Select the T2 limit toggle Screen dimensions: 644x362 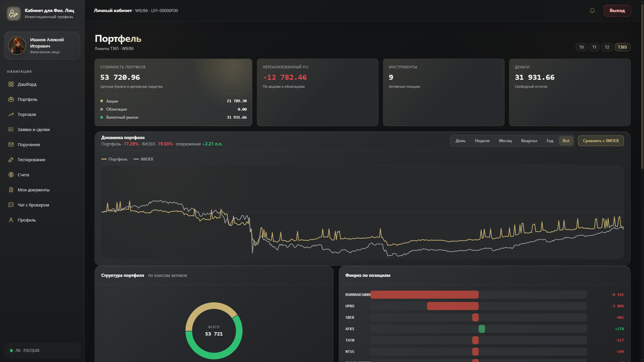[x=607, y=47]
